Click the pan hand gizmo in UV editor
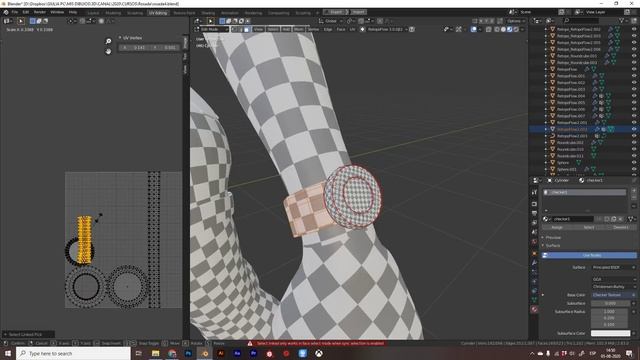The image size is (640, 360). [108, 51]
